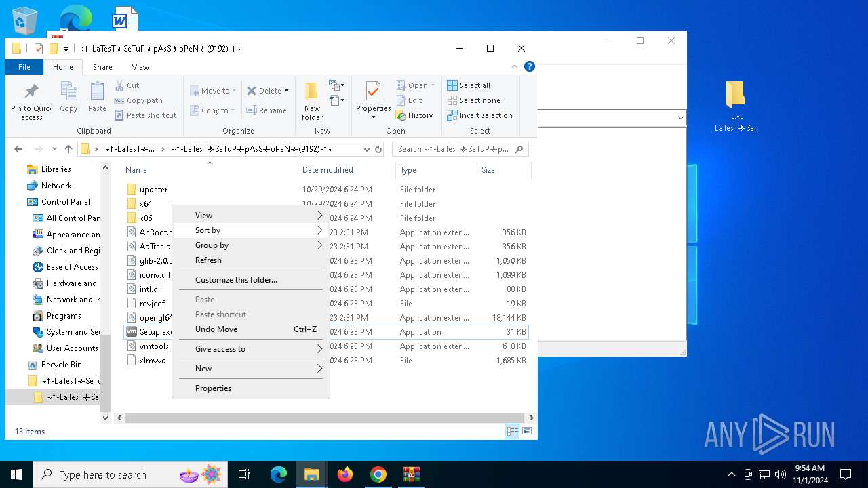
Task: Click Select all in ribbon
Action: [x=469, y=85]
